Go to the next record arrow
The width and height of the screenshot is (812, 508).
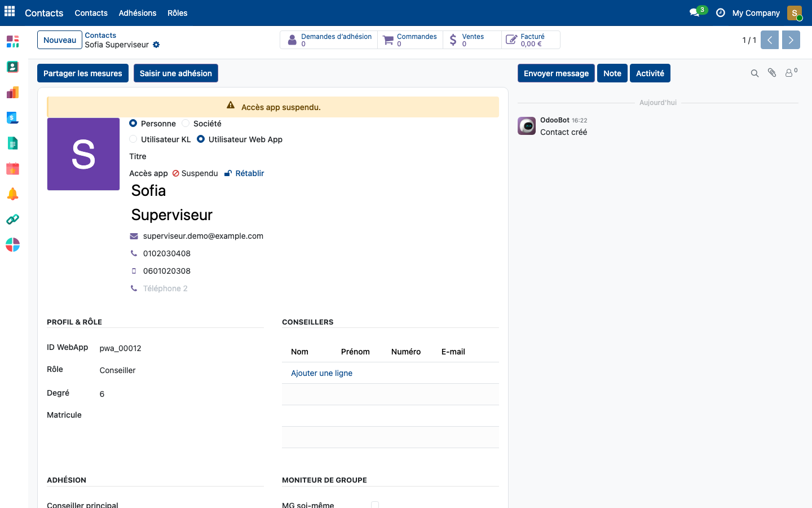791,40
